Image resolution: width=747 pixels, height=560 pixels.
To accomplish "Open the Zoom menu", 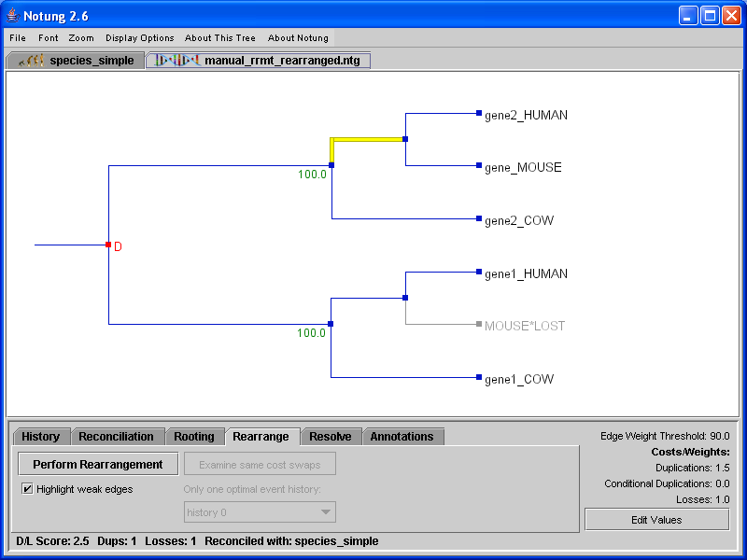I will click(81, 38).
